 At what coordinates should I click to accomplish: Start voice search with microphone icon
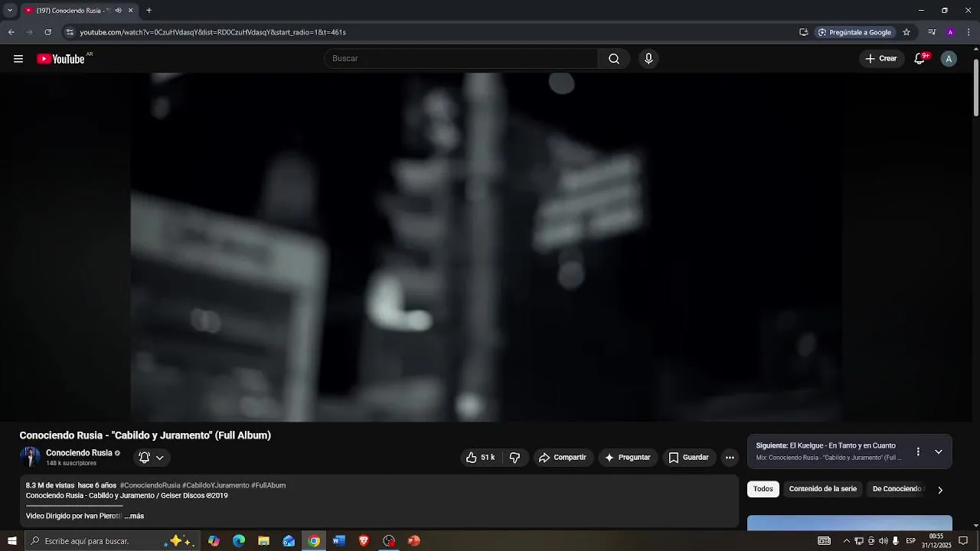(x=648, y=59)
